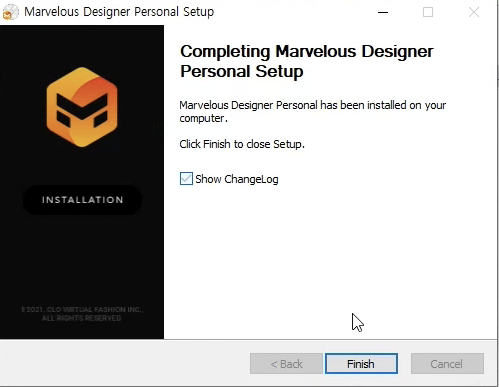This screenshot has width=499, height=387.
Task: Click the 'Click Finish to close Setup.' text
Action: pos(242,144)
